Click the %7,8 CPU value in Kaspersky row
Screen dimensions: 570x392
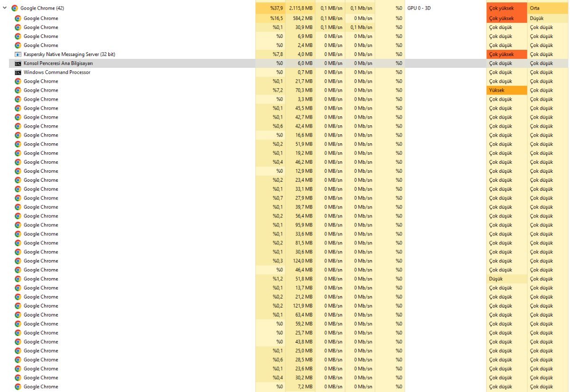[277, 54]
